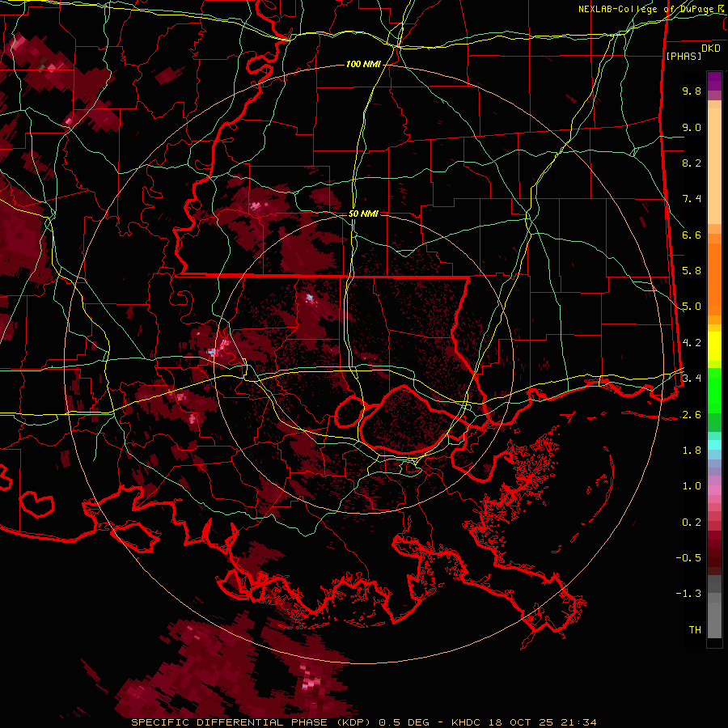
Task: Select the 2.6 value on the scale
Action: (692, 415)
